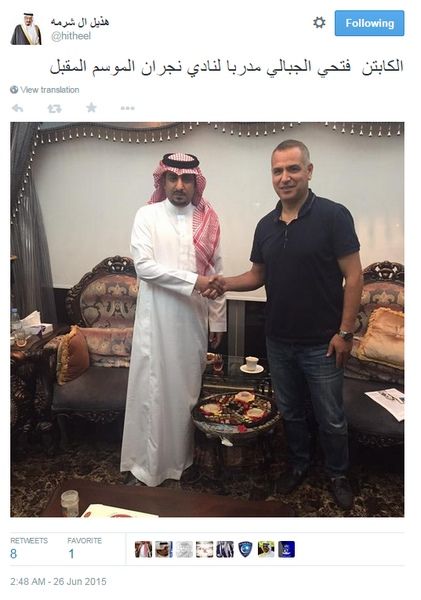Viewport: 421px width, 600px height.
Task: Favorite the tweet with the star icon
Action: pyautogui.click(x=91, y=108)
